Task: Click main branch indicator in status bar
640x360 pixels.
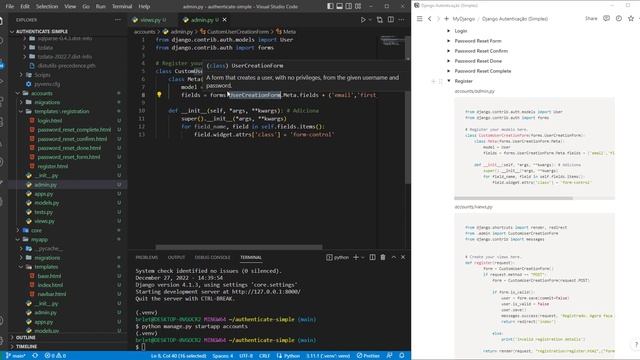Action: [x=16, y=356]
